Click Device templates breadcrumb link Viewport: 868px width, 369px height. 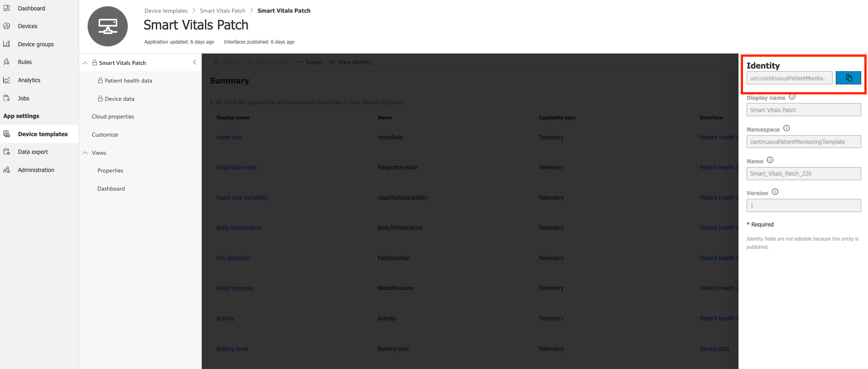pos(166,11)
